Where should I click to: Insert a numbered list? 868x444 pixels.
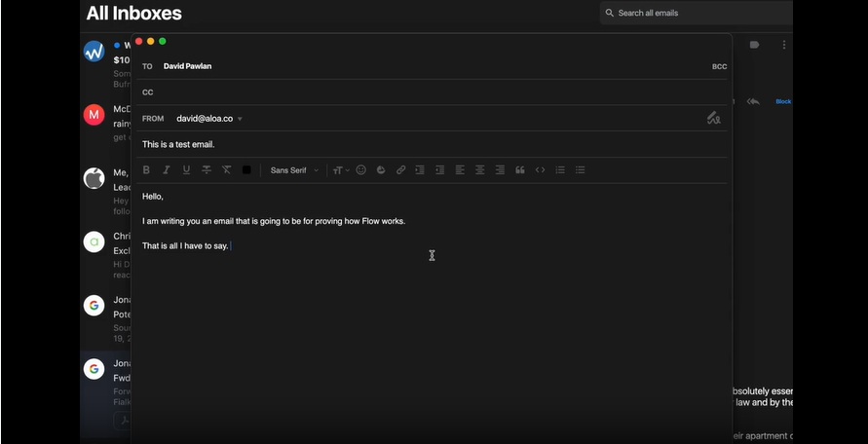[x=560, y=170]
